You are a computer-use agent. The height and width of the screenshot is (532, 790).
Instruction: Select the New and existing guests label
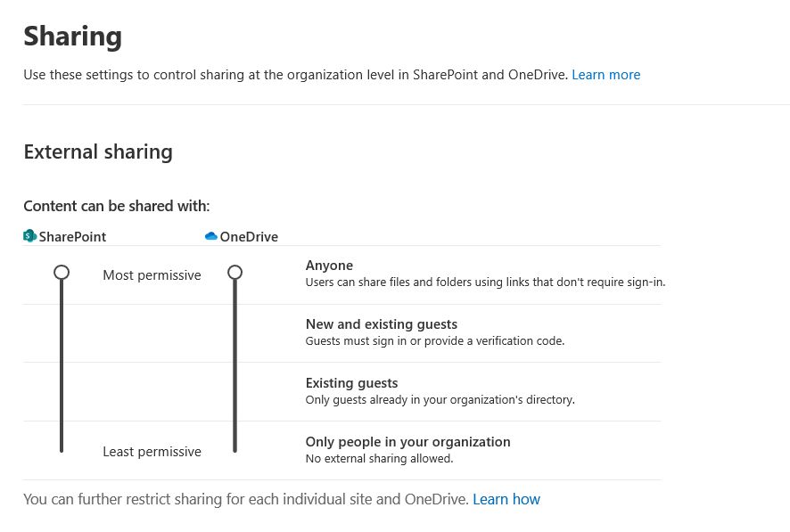[381, 324]
